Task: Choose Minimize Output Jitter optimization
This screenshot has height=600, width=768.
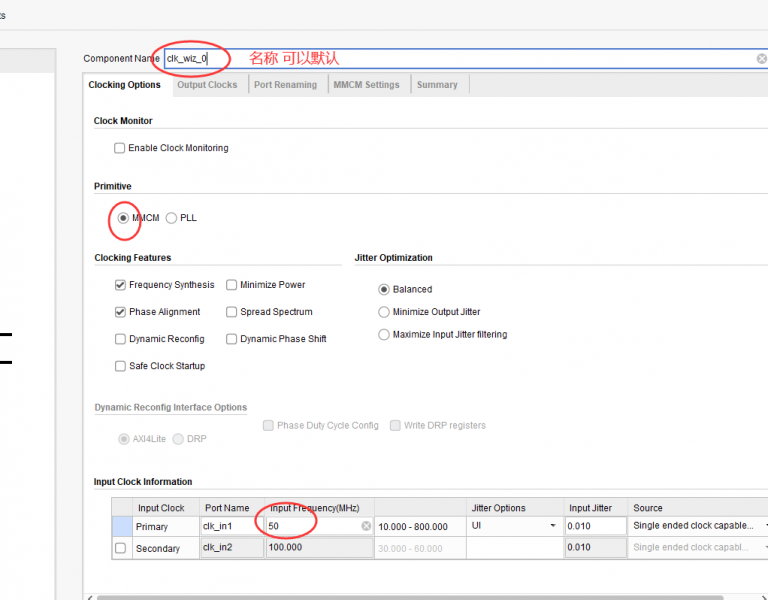Action: [384, 312]
